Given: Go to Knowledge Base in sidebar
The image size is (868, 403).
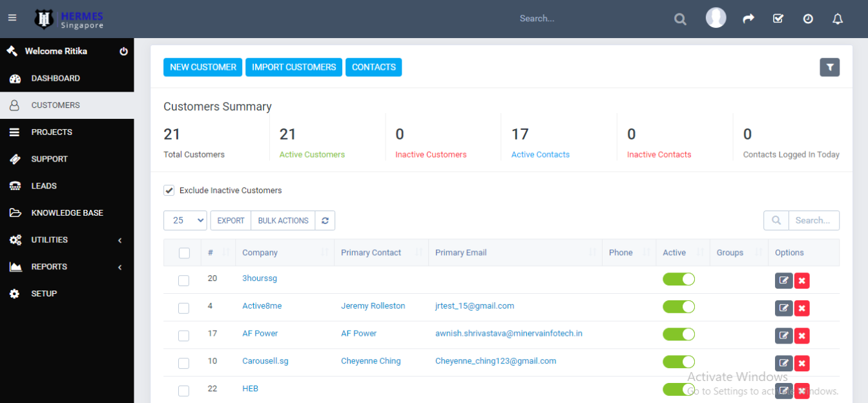Looking at the screenshot, I should pos(67,212).
